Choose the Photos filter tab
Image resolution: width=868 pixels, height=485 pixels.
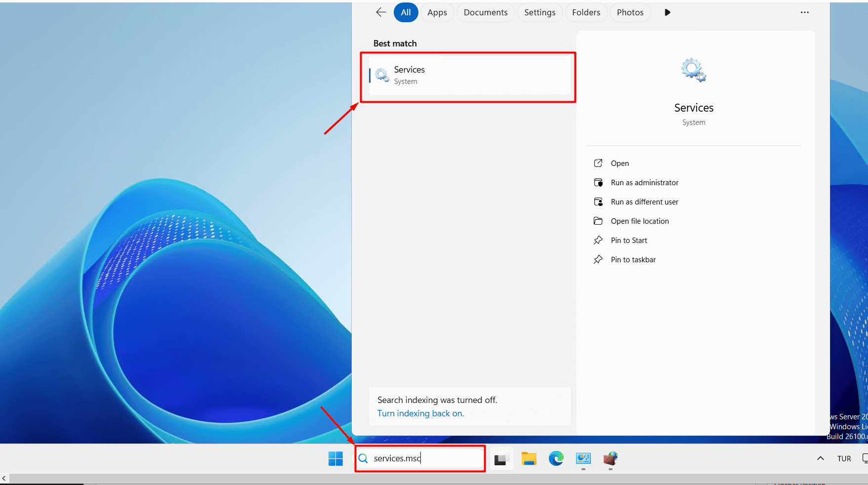click(630, 12)
